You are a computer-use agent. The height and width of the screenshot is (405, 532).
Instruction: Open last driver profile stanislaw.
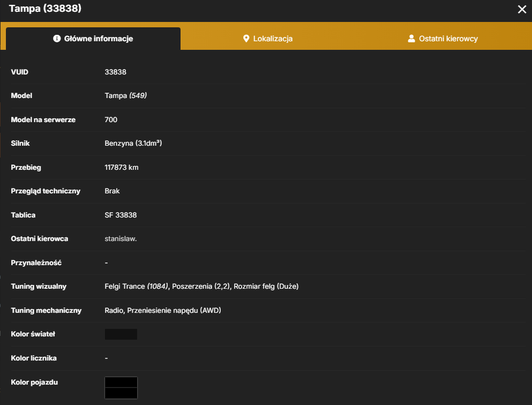[x=120, y=239]
